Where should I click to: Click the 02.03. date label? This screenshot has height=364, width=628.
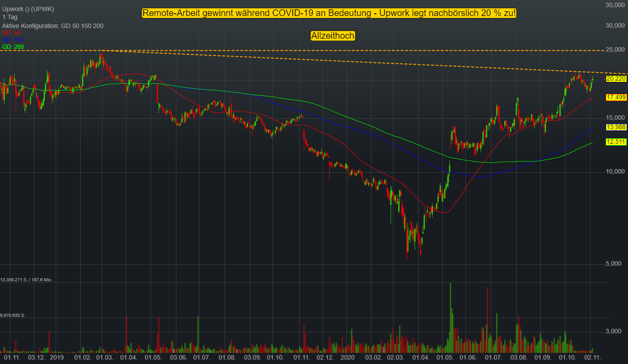click(x=395, y=357)
